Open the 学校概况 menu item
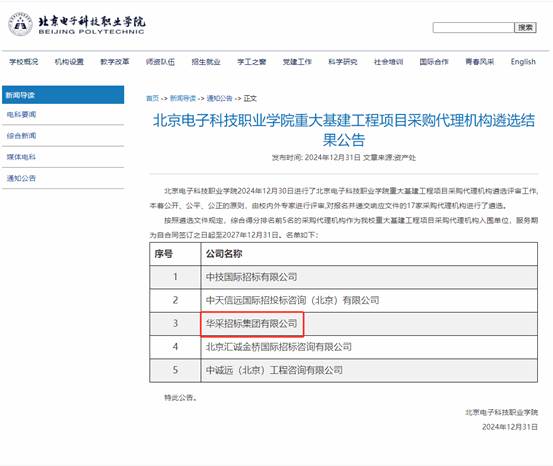Screen dimensions: 553x466 pyautogui.click(x=24, y=62)
